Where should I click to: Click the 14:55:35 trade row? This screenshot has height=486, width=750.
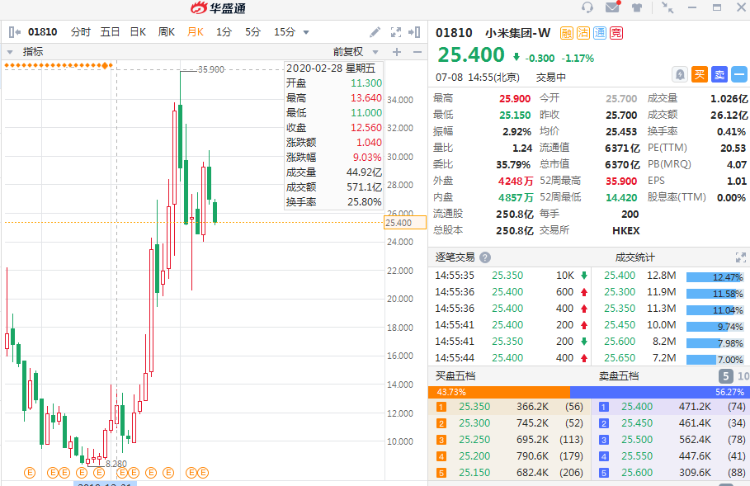tap(510, 276)
